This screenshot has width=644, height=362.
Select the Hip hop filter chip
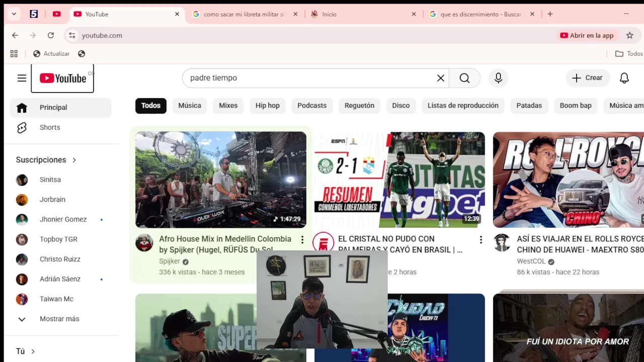point(268,106)
